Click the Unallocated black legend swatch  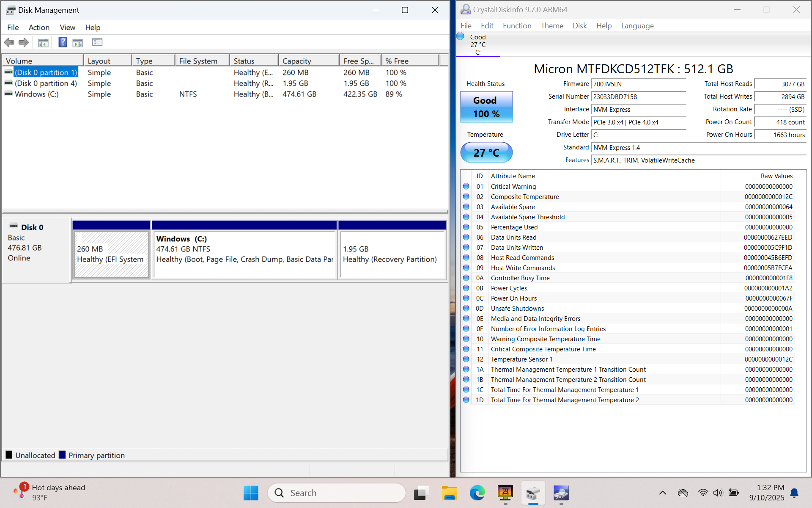(x=9, y=455)
